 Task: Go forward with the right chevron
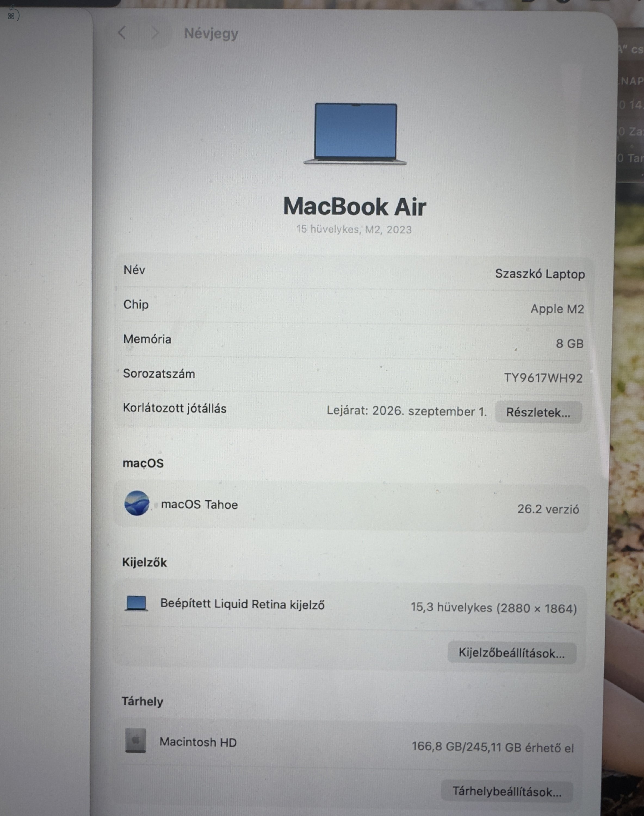tap(155, 33)
